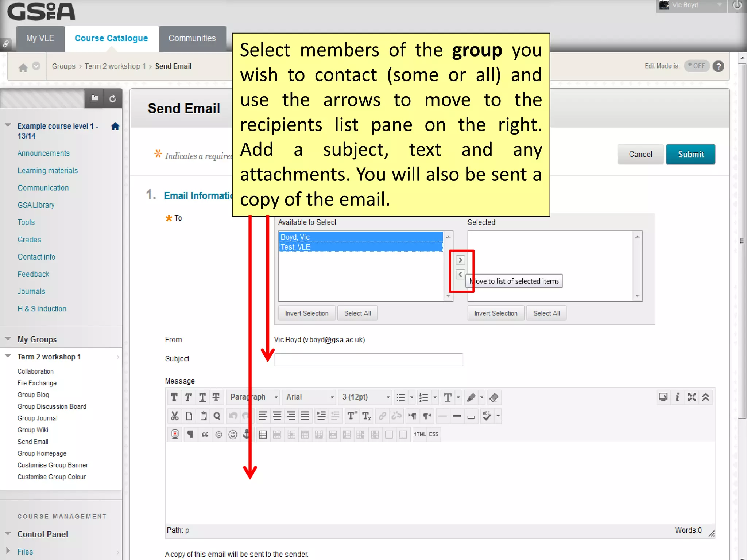Image resolution: width=747 pixels, height=560 pixels.
Task: Open Grades in course menu
Action: tap(29, 240)
